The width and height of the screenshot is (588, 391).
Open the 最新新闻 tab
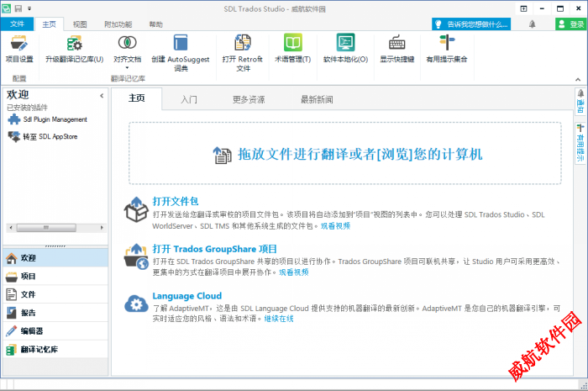[317, 99]
